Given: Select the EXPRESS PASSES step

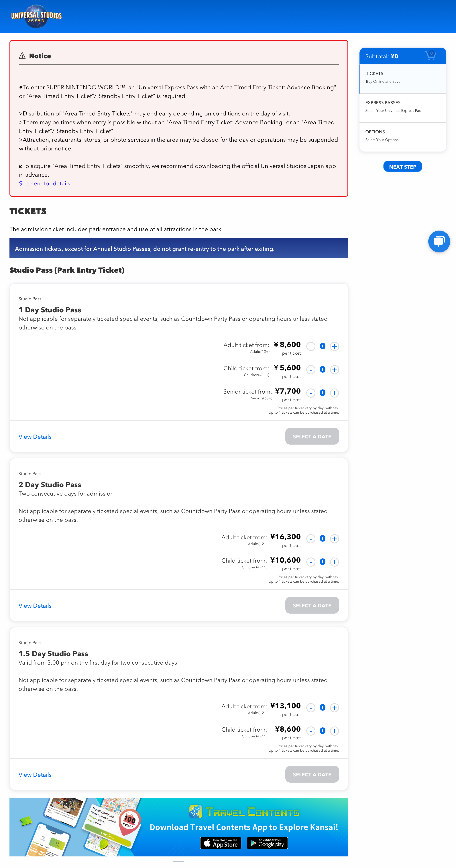Looking at the screenshot, I should [x=403, y=108].
